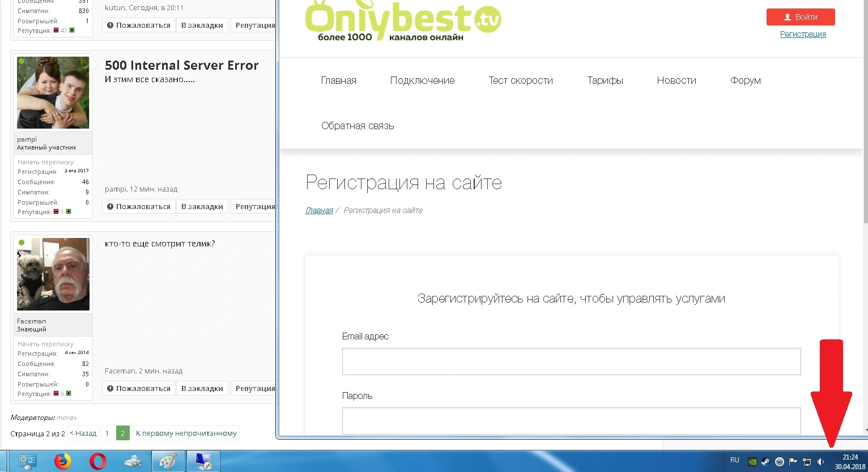
Task: Open the network tray icon
Action: (x=807, y=461)
